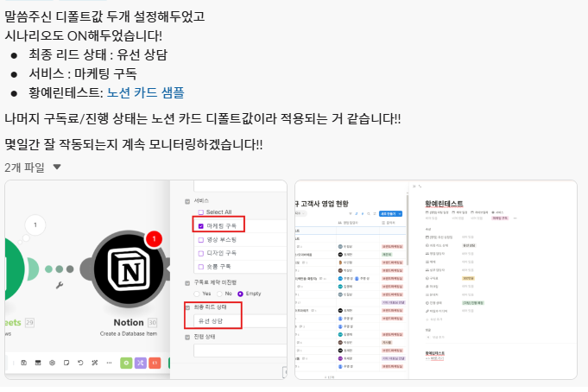Click the notes icon in scenario toolbar

(x=66, y=363)
